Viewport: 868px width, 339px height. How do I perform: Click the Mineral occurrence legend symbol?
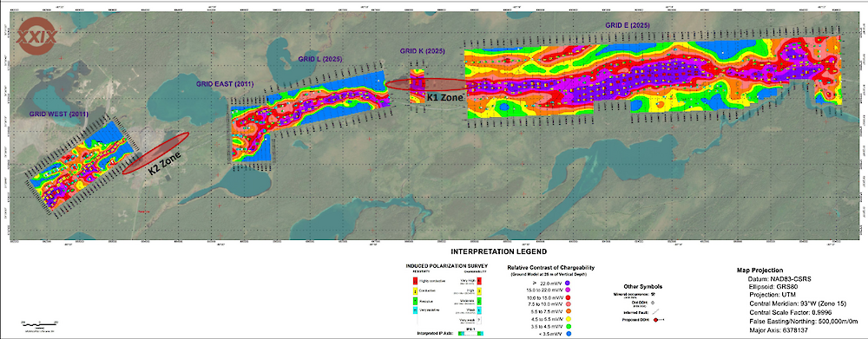click(x=653, y=294)
